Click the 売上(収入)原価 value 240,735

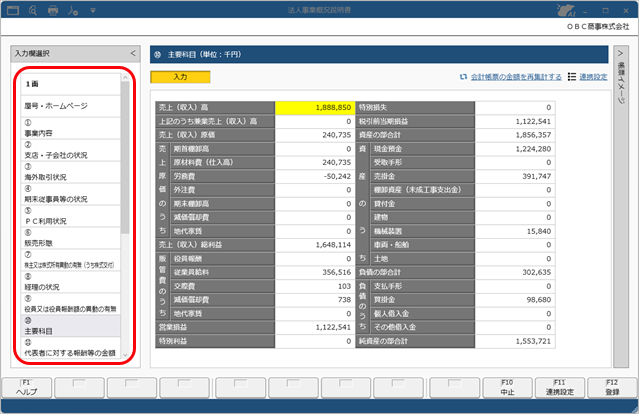[x=315, y=135]
